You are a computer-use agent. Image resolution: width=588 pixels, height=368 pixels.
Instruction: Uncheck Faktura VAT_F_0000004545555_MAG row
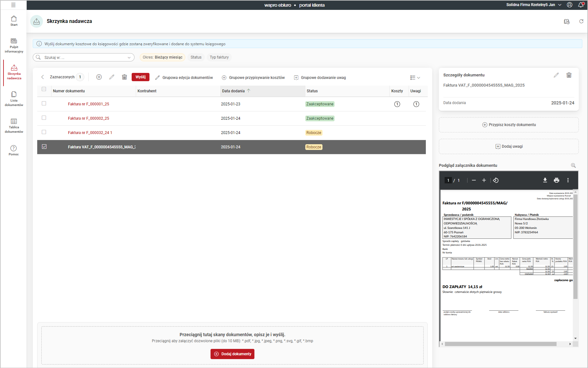(x=44, y=146)
